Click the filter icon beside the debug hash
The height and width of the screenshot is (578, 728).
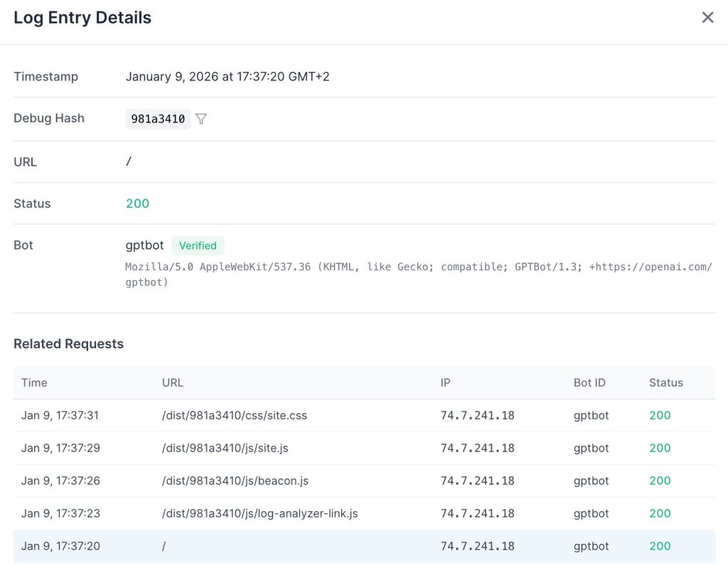[201, 119]
